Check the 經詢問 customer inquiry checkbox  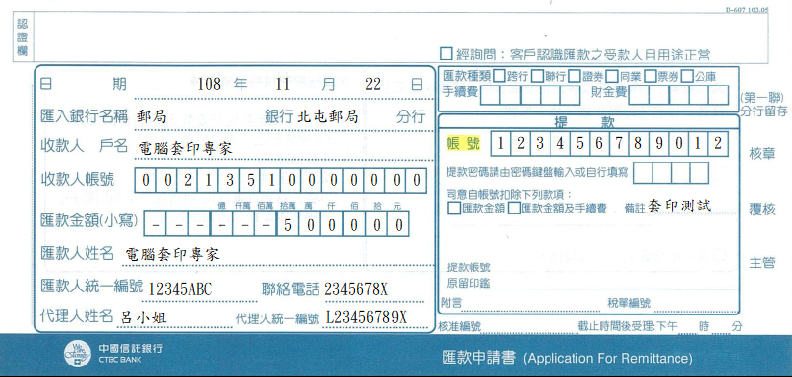pyautogui.click(x=446, y=54)
